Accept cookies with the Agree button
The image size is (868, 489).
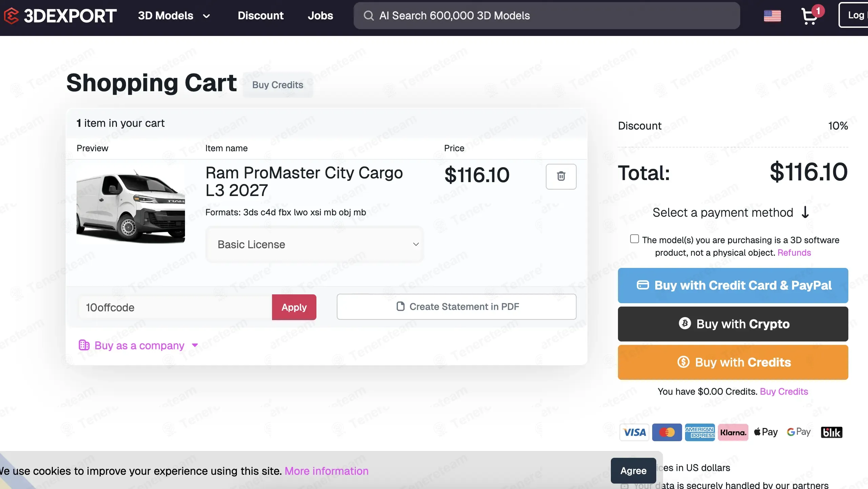633,471
